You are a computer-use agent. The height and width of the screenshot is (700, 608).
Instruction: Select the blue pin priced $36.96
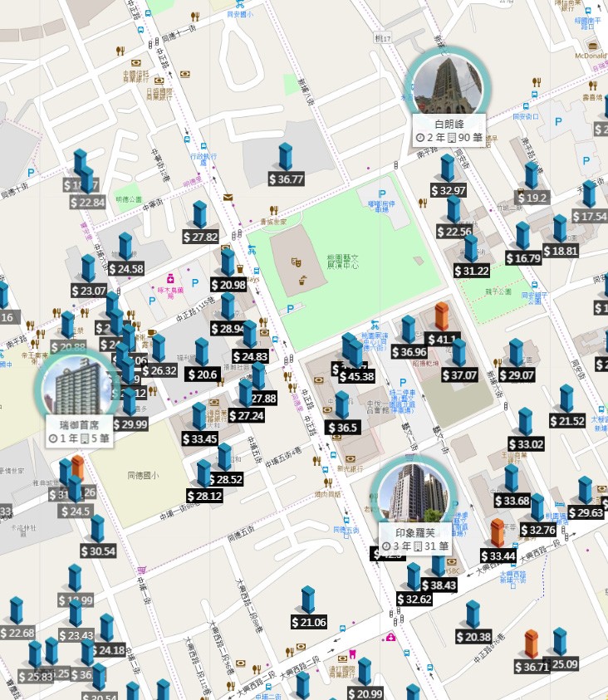click(x=409, y=329)
